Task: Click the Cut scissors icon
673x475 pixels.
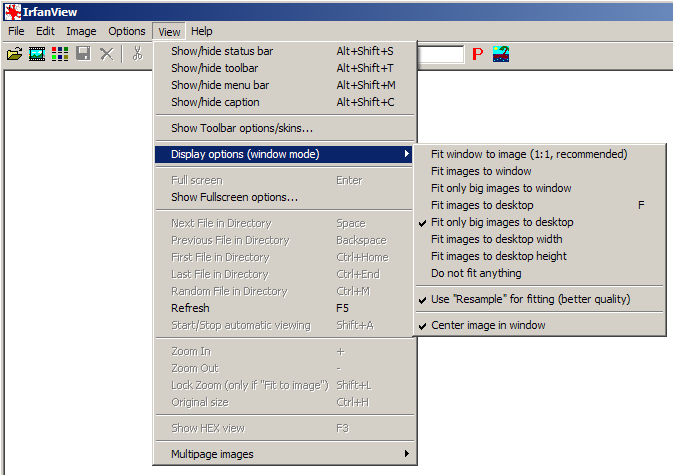Action: click(x=137, y=54)
